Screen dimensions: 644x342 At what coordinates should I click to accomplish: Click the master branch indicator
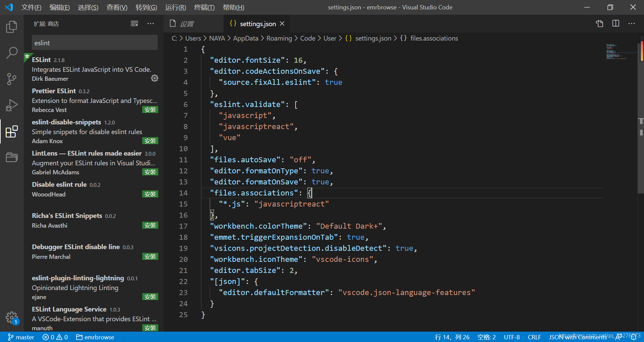(21, 337)
